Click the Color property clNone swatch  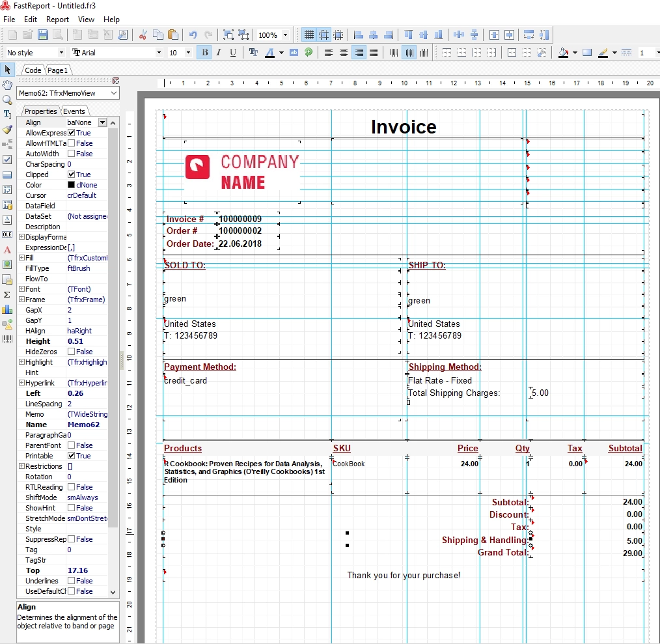pos(71,185)
